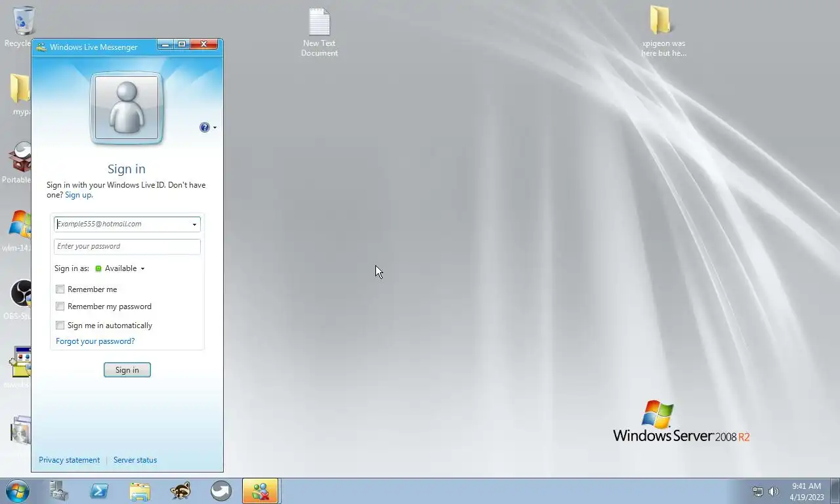This screenshot has height=504, width=840.
Task: Expand the saved email accounts dropdown arrow
Action: [194, 224]
